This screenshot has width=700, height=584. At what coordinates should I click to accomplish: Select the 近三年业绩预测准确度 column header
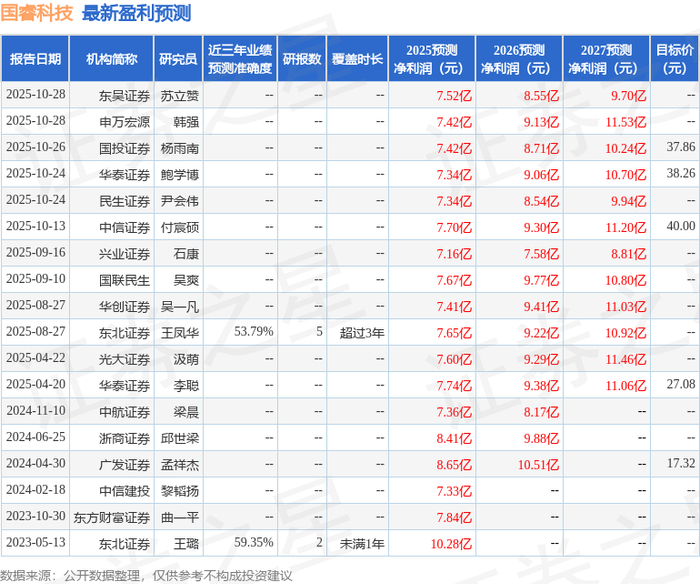[240, 59]
